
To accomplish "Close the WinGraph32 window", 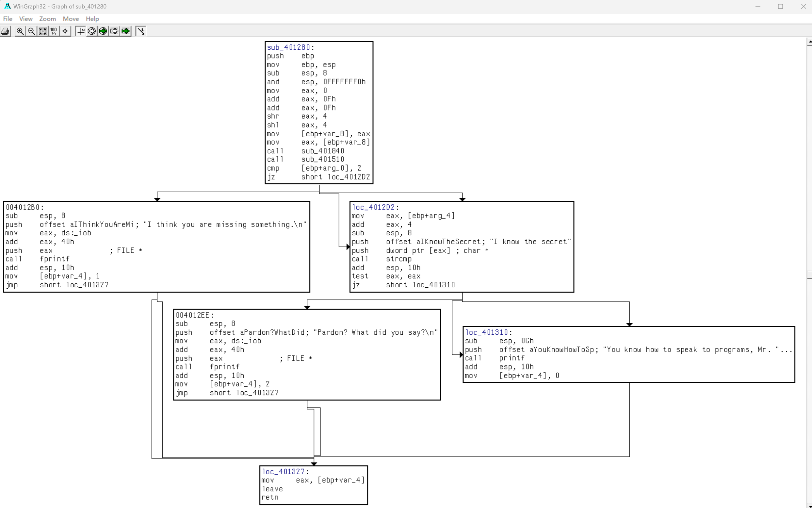I will (x=803, y=7).
